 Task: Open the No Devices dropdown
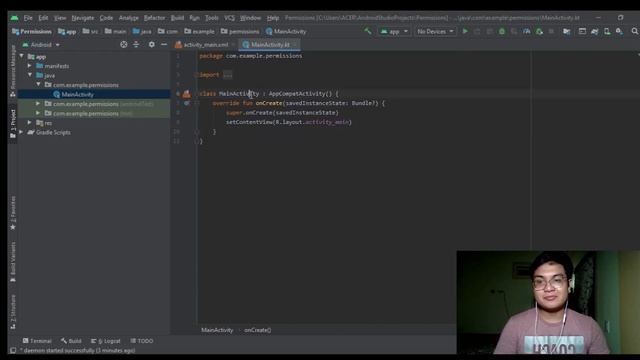point(435,31)
